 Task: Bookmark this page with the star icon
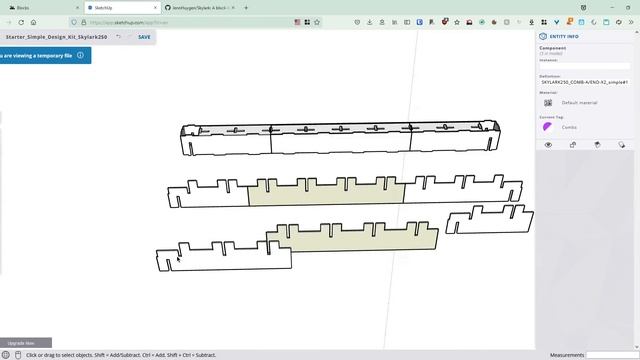click(x=317, y=22)
